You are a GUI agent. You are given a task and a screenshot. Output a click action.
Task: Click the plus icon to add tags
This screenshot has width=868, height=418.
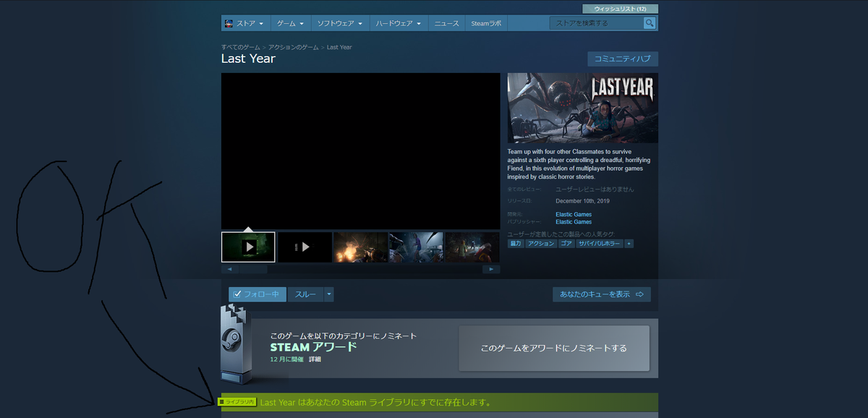(629, 244)
